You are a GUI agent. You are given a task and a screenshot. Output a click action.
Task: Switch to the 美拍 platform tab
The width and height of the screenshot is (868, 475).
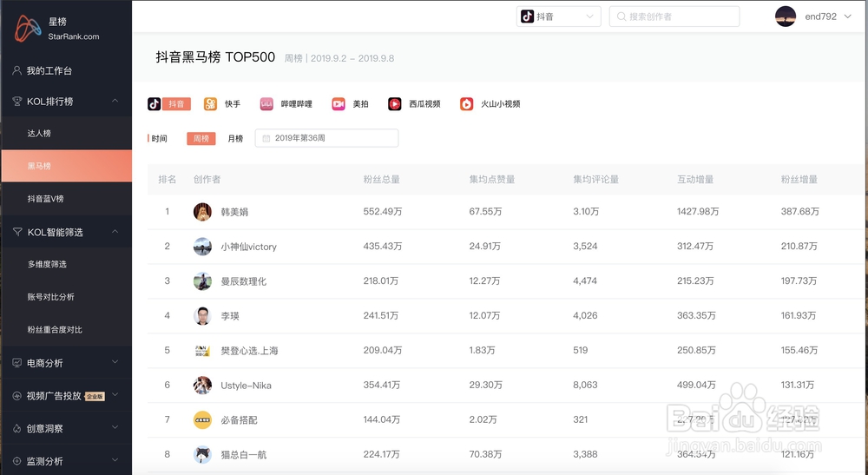[x=360, y=104]
